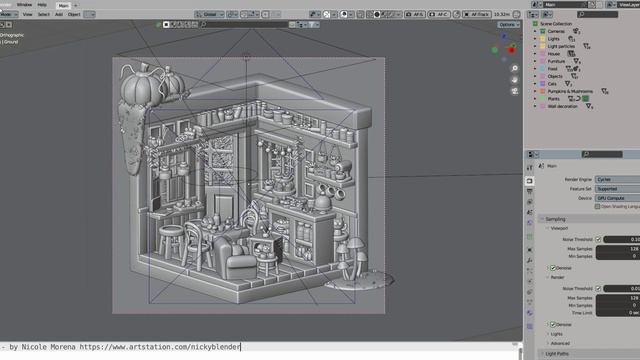640x360 pixels.
Task: Click the zoom magnifier viewport gizmo
Action: tap(515, 69)
